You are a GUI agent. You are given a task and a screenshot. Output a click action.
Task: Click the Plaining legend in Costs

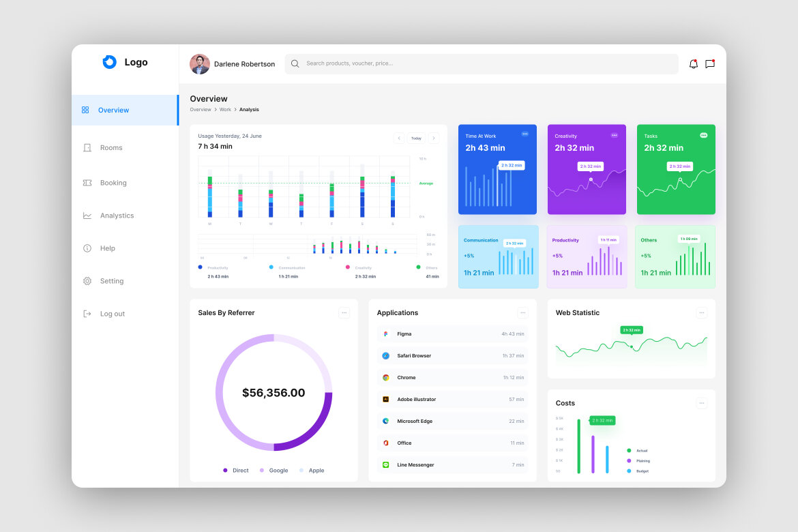(638, 461)
